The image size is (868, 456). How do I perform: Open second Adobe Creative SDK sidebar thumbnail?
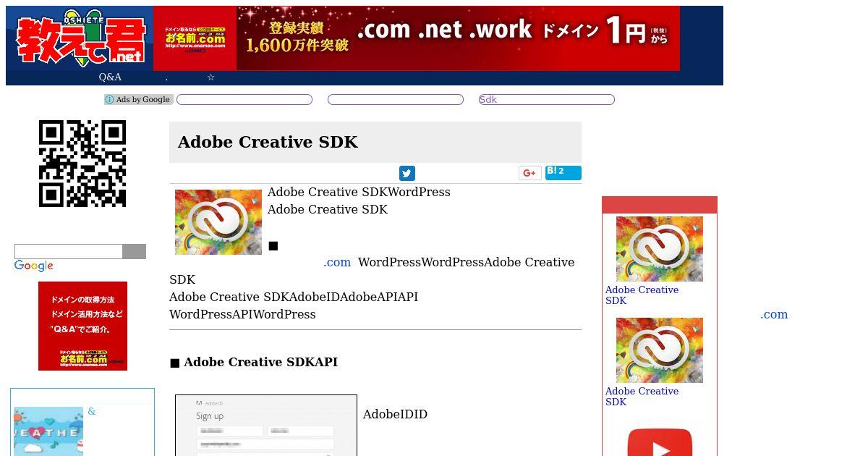point(660,350)
